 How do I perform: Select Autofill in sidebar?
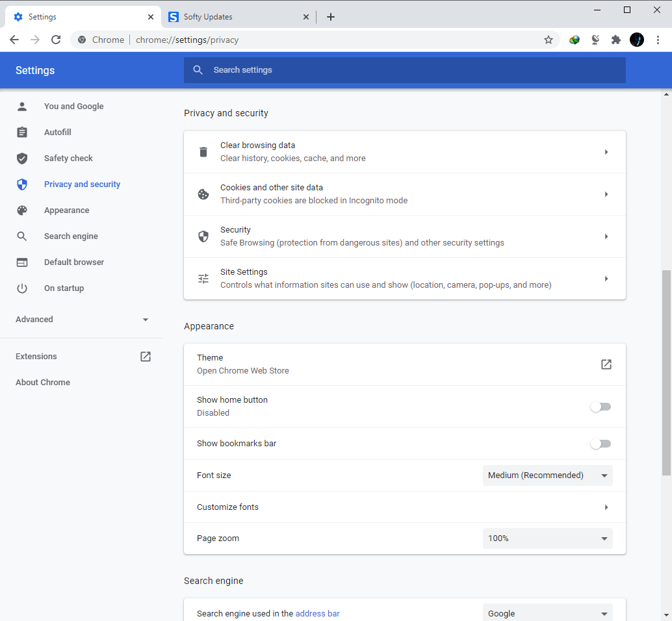pos(57,132)
